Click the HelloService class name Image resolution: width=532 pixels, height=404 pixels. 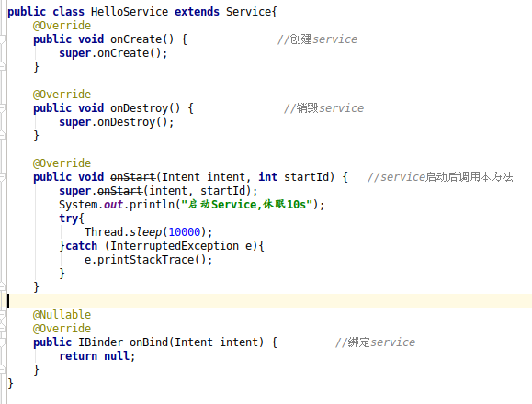(130, 12)
